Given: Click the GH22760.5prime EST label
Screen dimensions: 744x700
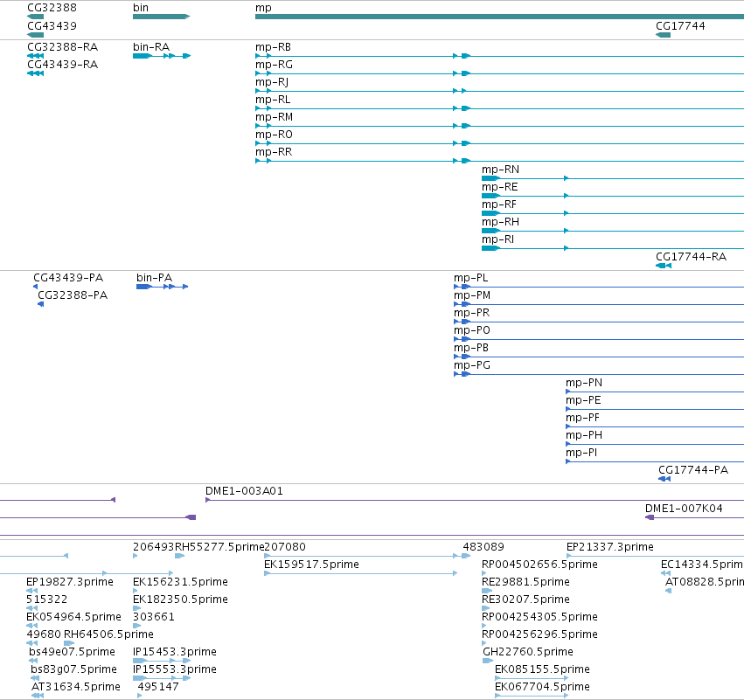Looking at the screenshot, I should [528, 652].
